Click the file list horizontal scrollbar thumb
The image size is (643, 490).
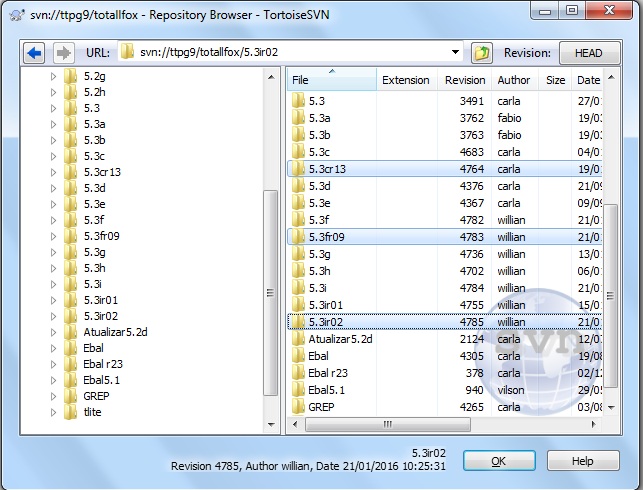click(388, 424)
